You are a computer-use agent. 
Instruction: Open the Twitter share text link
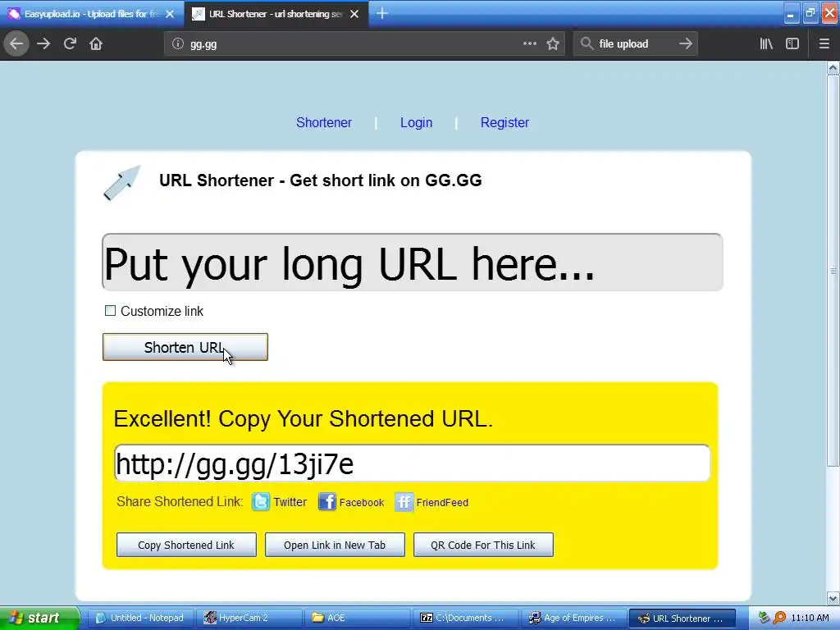(290, 502)
